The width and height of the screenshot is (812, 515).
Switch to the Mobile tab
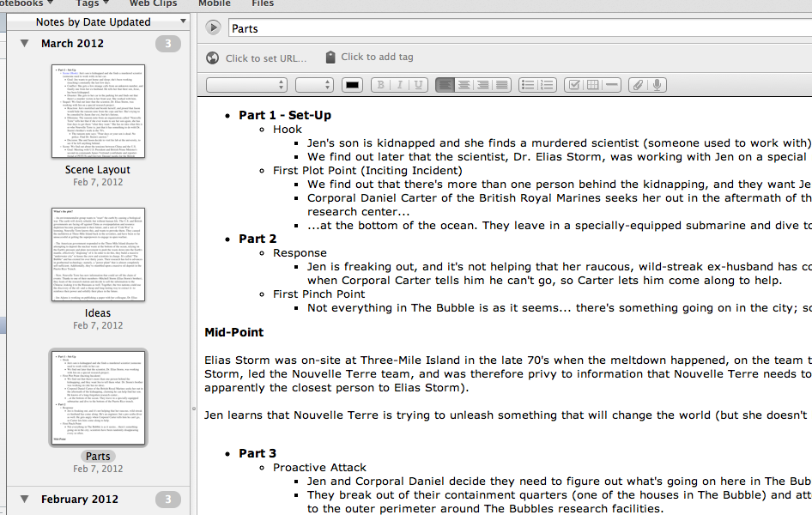coord(215,3)
